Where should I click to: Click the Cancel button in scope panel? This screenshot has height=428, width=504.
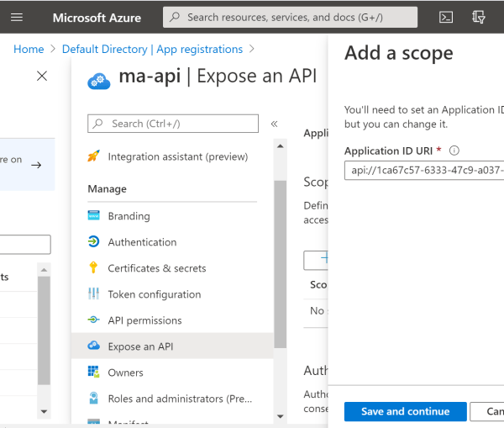pyautogui.click(x=487, y=411)
